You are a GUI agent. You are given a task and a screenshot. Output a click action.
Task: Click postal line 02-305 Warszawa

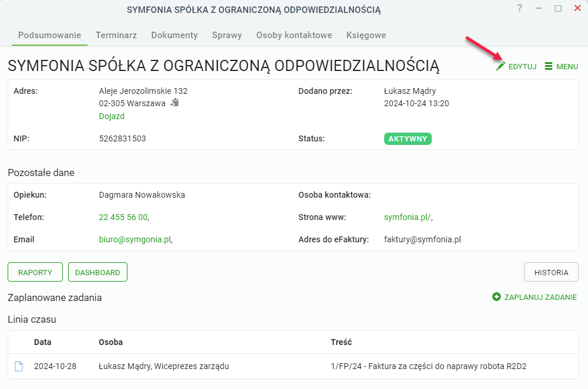point(132,103)
